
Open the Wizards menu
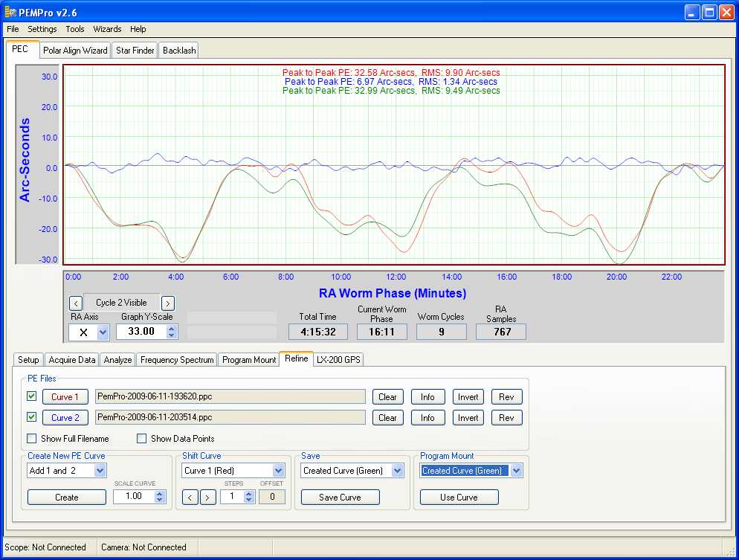tap(107, 29)
